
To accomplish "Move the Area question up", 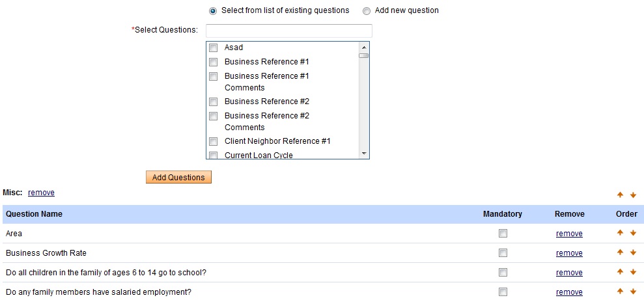I will click(620, 233).
